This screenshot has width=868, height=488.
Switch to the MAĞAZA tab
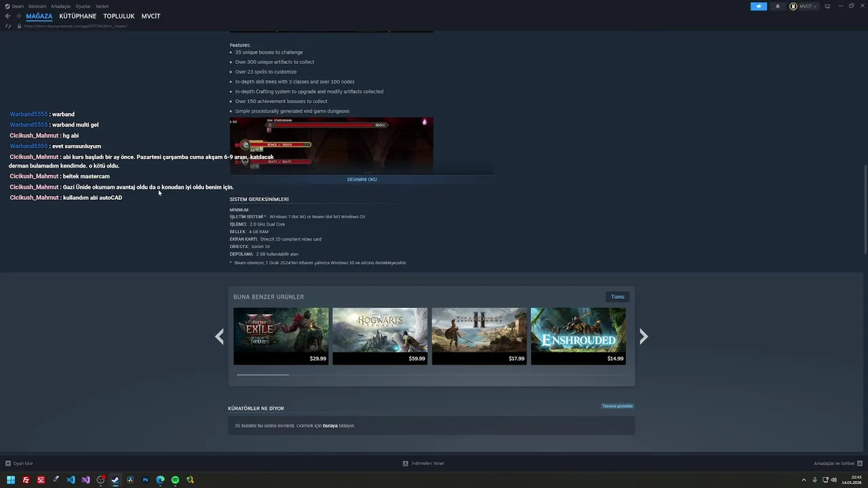39,16
